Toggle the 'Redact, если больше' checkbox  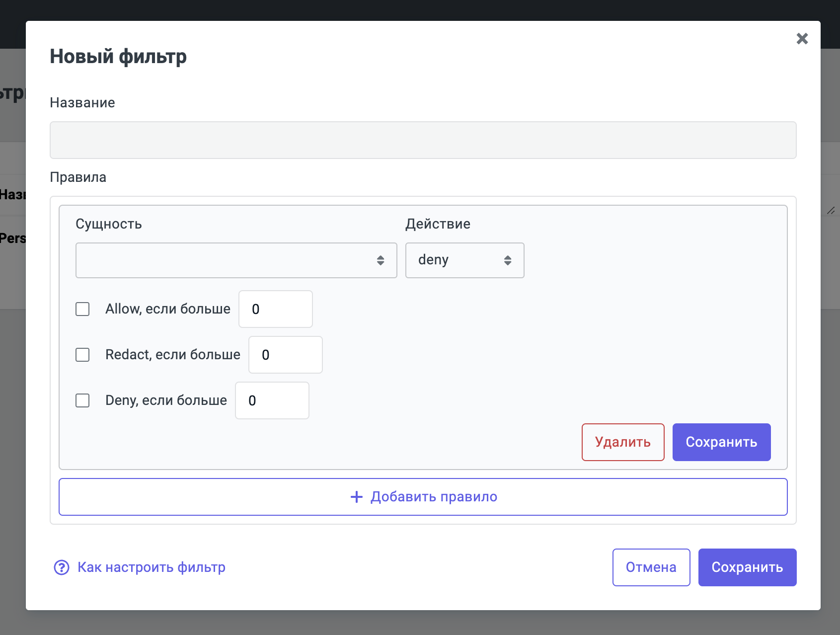click(x=82, y=355)
